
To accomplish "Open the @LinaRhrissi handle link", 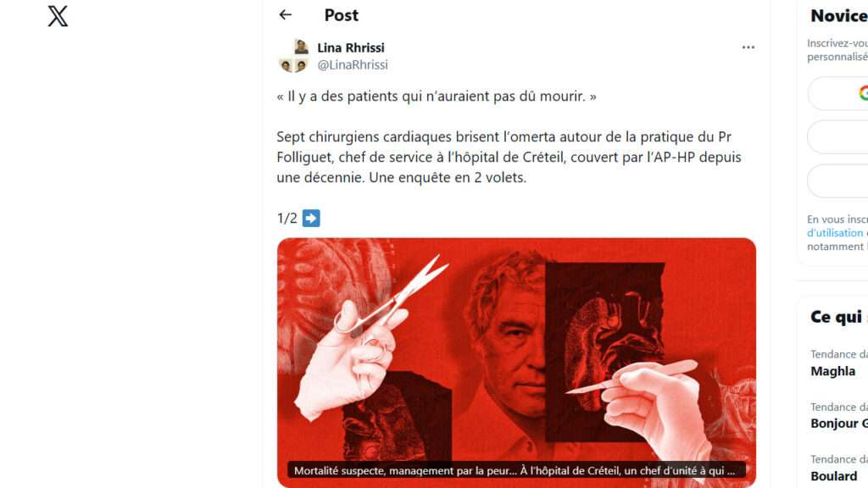I will tap(352, 64).
